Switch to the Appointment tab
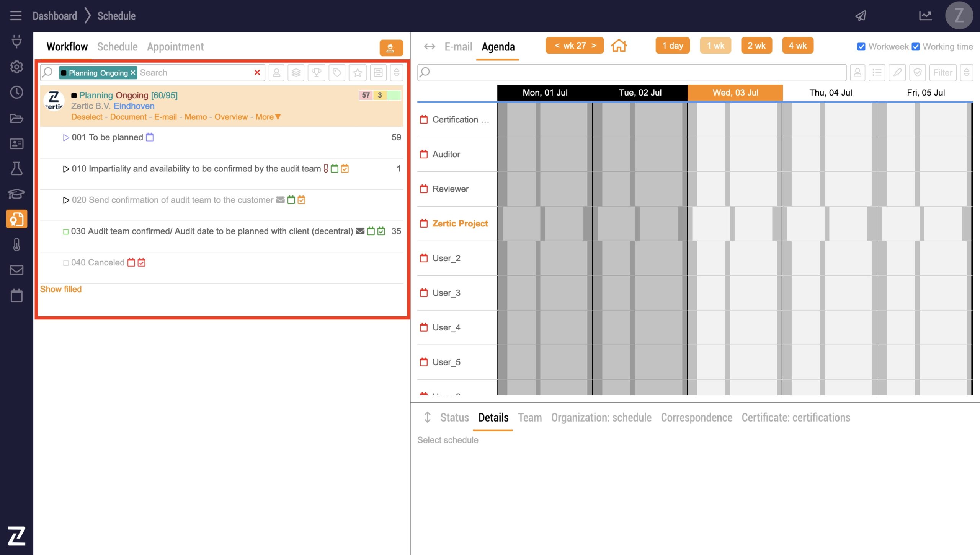The image size is (980, 555). (x=175, y=47)
